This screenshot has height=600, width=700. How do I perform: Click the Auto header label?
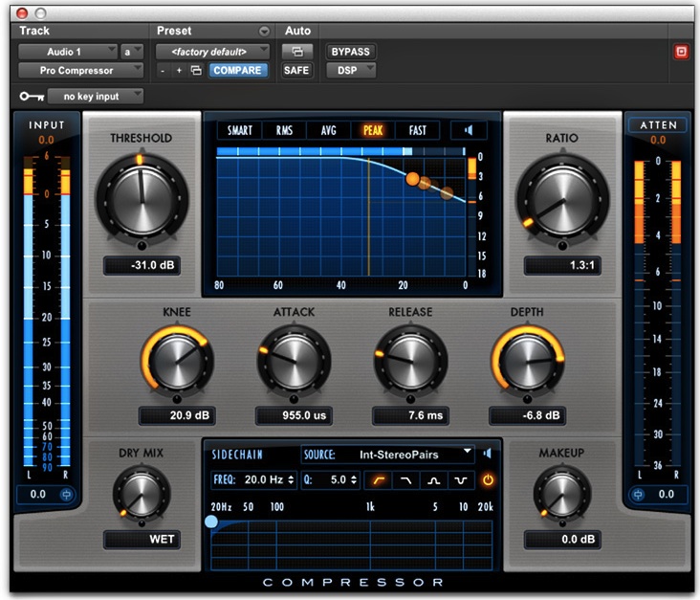pyautogui.click(x=297, y=31)
